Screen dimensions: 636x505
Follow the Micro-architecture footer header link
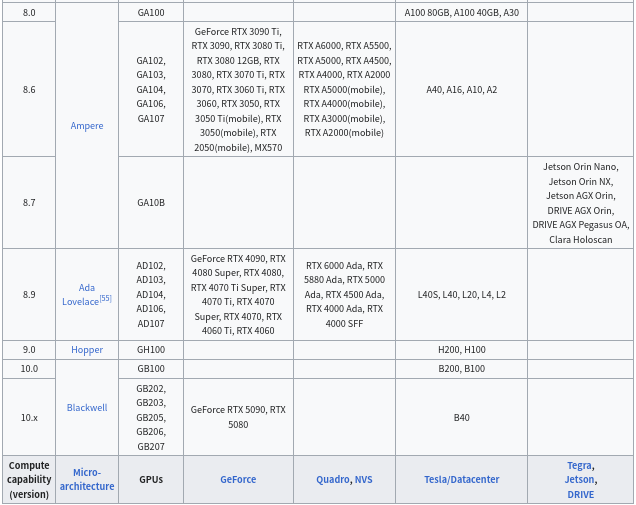[x=87, y=479]
